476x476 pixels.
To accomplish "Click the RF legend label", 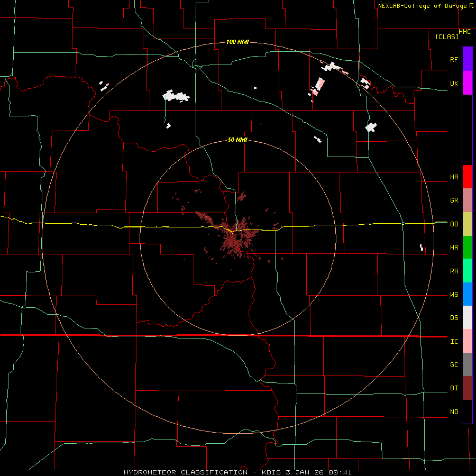I will [454, 59].
